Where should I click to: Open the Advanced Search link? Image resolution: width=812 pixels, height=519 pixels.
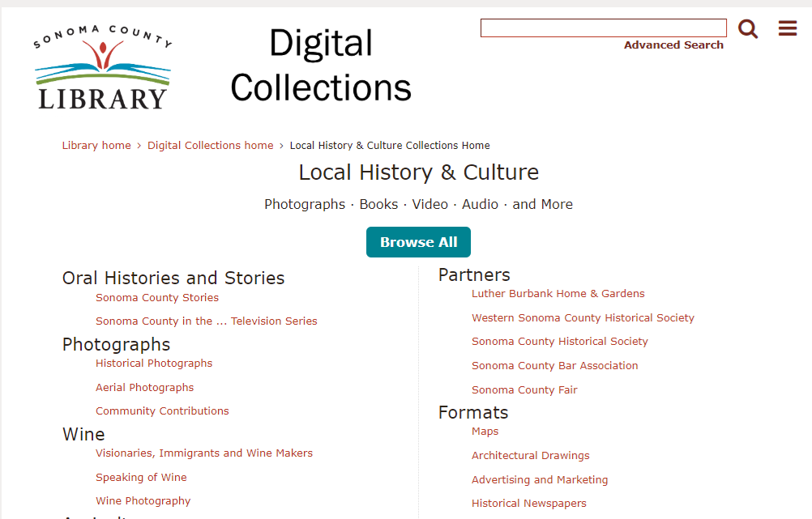[x=673, y=45]
